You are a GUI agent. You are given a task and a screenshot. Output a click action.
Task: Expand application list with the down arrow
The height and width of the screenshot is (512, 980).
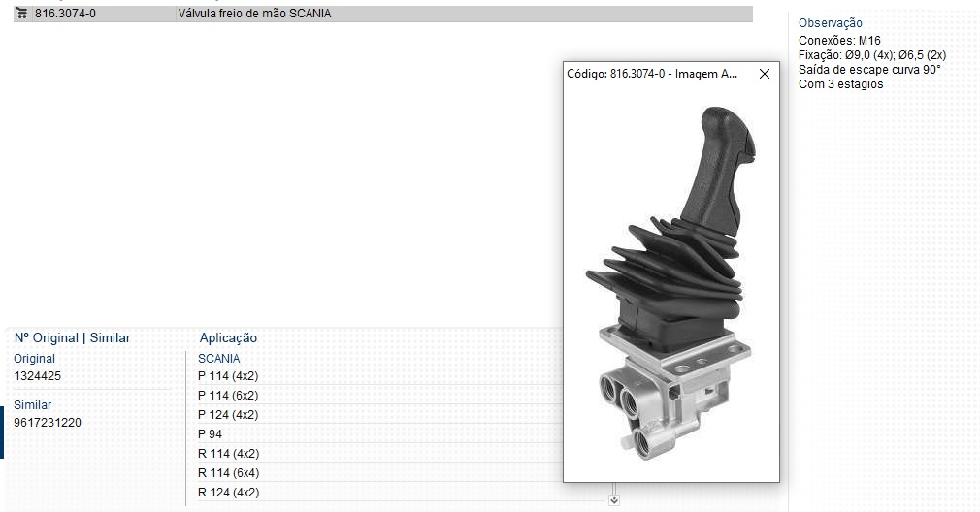tap(613, 500)
